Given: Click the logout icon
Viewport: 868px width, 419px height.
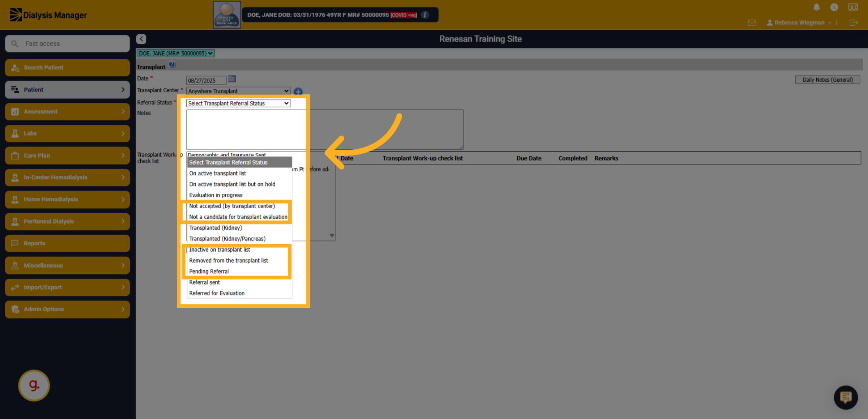Looking at the screenshot, I should point(853,23).
